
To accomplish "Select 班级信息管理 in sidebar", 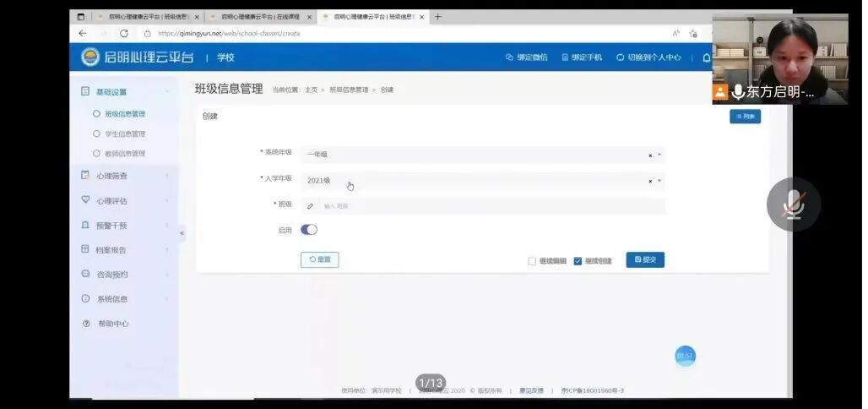I will [125, 113].
